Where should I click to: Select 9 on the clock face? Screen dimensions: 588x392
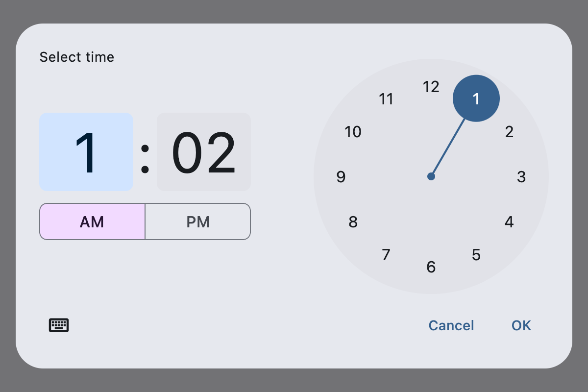341,177
